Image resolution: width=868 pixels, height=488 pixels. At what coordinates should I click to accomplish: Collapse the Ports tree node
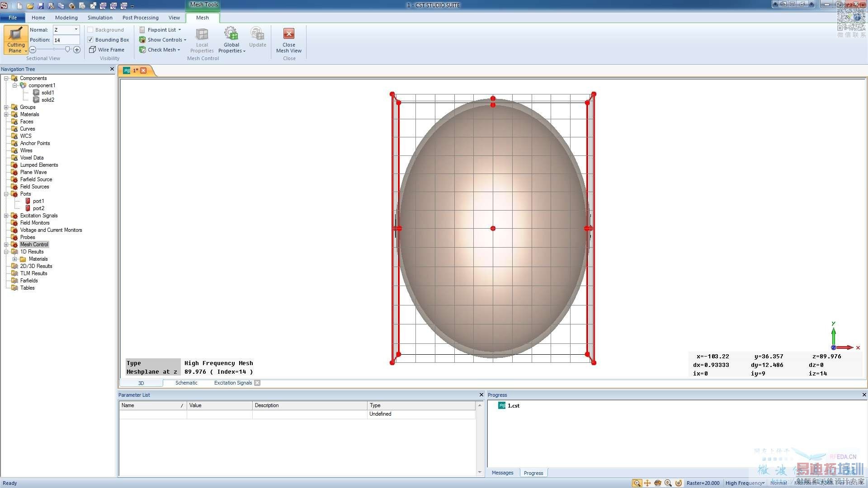pos(6,194)
